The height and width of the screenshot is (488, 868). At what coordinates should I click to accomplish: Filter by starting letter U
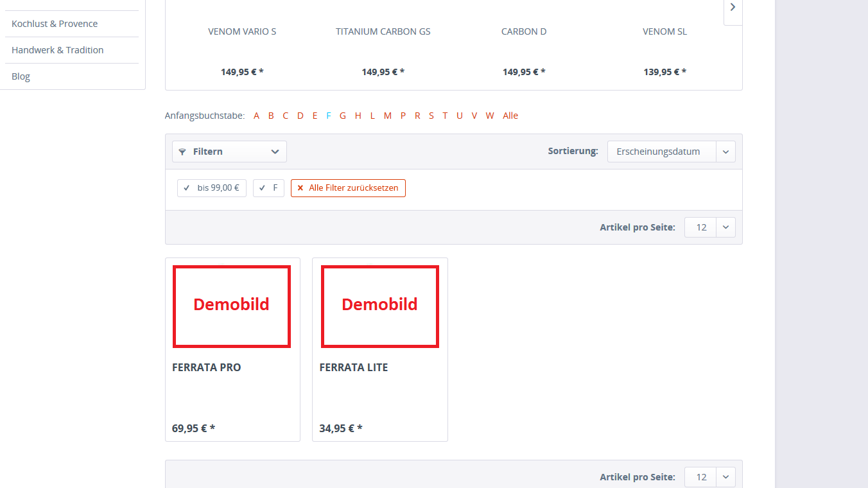coord(460,116)
